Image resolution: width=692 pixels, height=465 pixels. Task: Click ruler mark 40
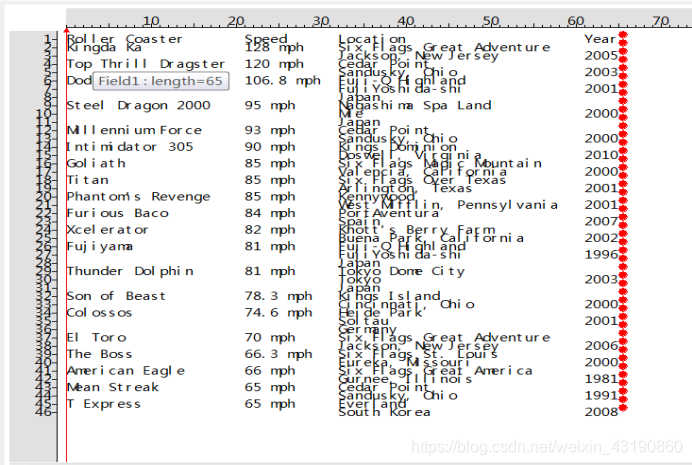(x=406, y=21)
